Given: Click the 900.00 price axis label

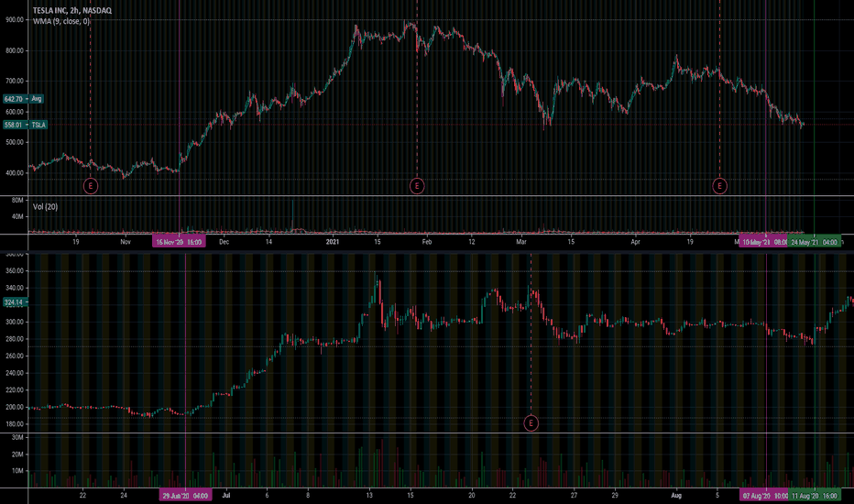Looking at the screenshot, I should [x=15, y=19].
